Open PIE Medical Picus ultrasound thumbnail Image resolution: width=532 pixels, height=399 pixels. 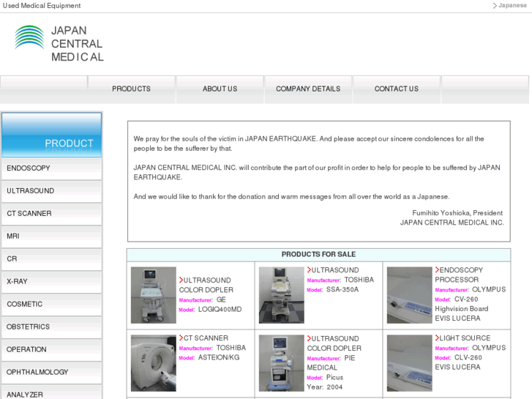[x=282, y=363]
